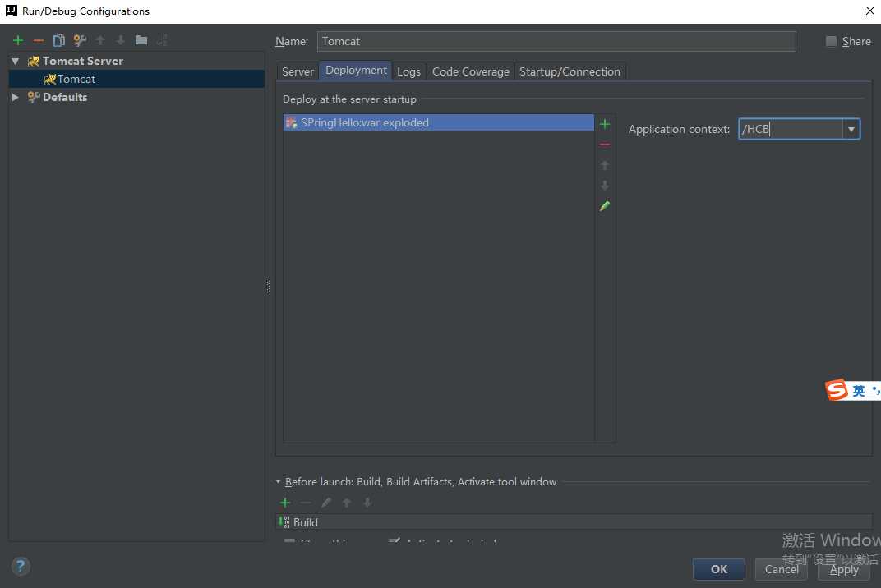Switch to the Server tab
881x588 pixels.
(x=298, y=71)
